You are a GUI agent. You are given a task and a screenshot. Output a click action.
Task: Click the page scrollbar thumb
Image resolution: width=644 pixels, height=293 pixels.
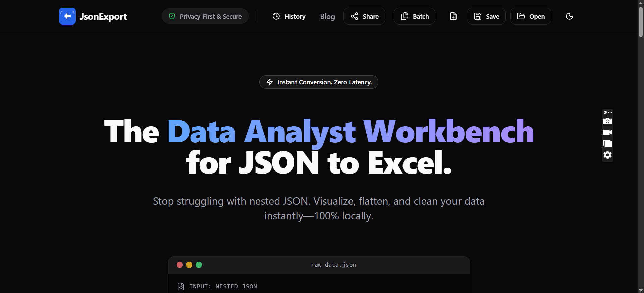point(641,21)
